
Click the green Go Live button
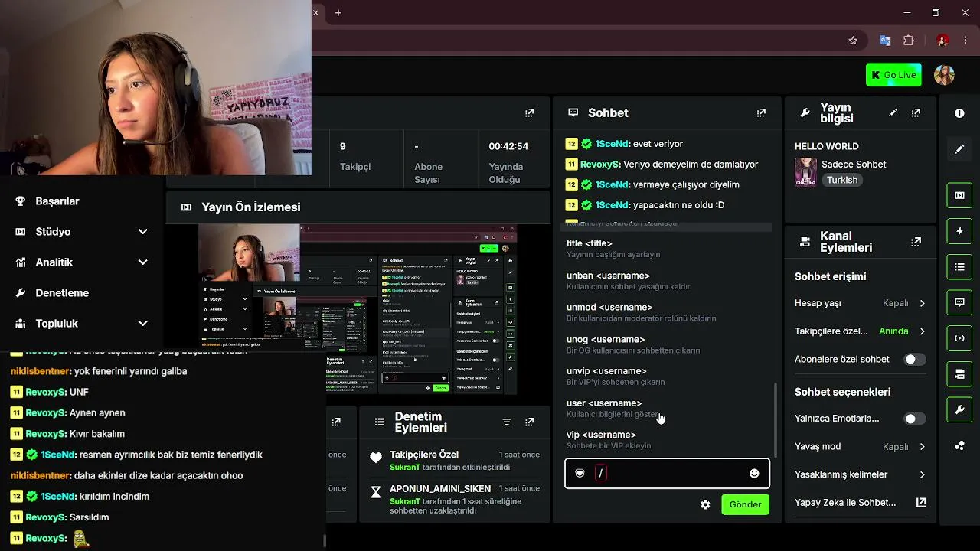(x=893, y=75)
